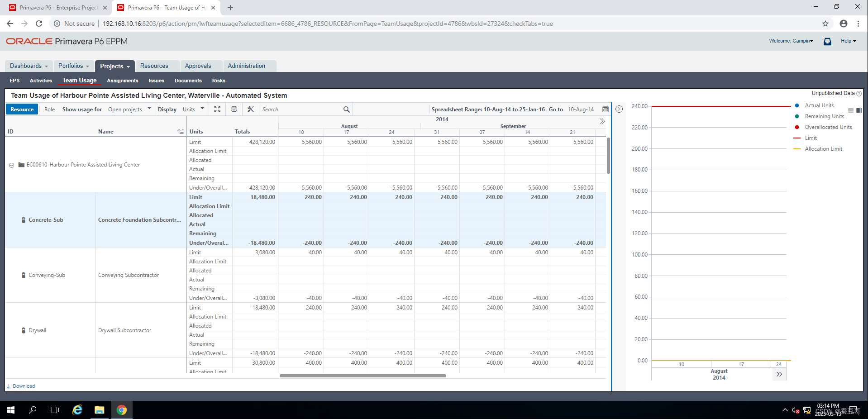This screenshot has width=868, height=419.
Task: Switch to the Assignments tab
Action: tap(122, 81)
